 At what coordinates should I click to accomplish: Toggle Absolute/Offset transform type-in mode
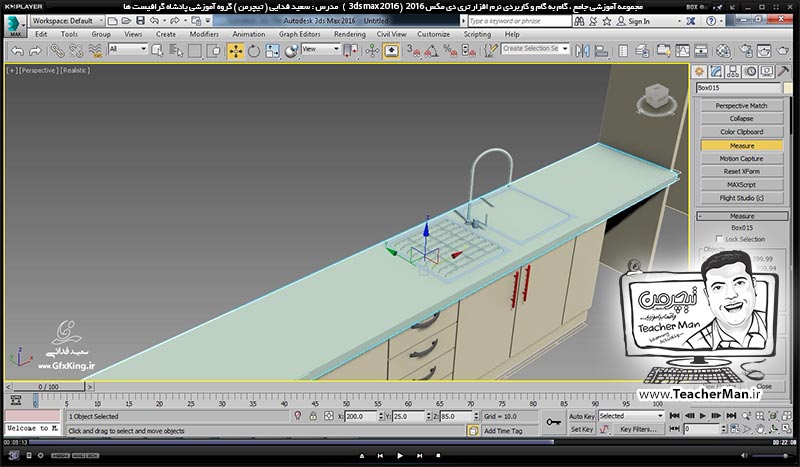pyautogui.click(x=329, y=416)
